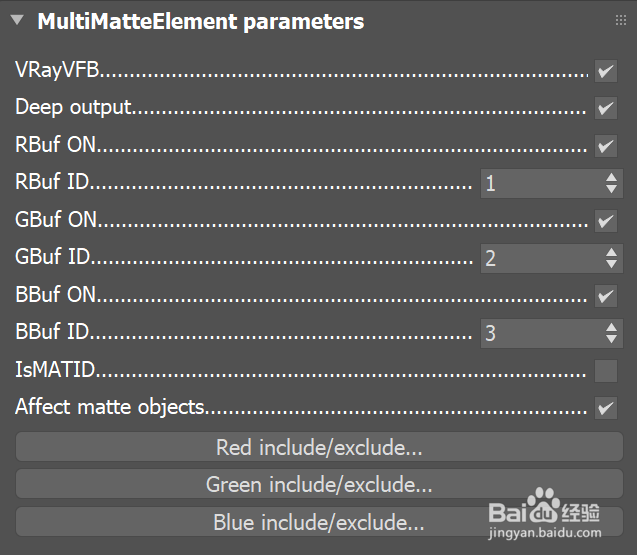Enable the IsMATID checkbox
This screenshot has width=637, height=555.
(606, 371)
